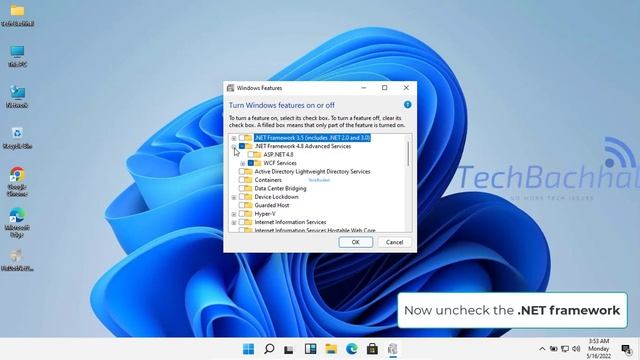Click the features list vertical scrollbar thumb

click(408, 154)
